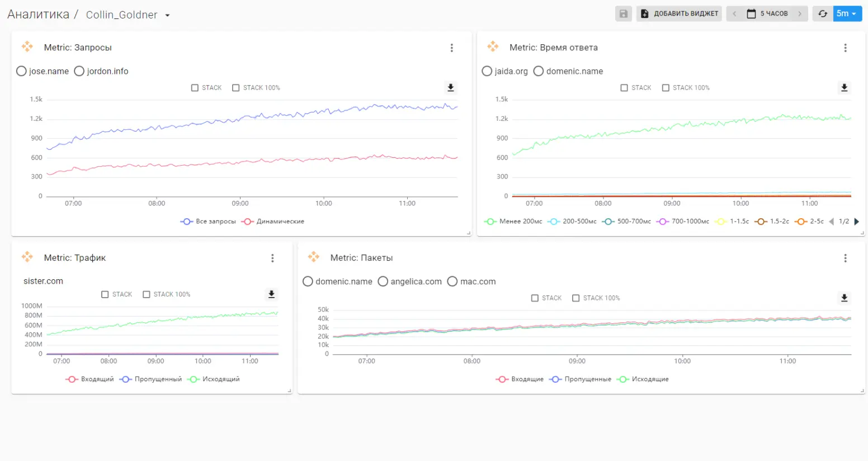The width and height of the screenshot is (868, 461).
Task: Select the jose.name radio button
Action: [22, 71]
